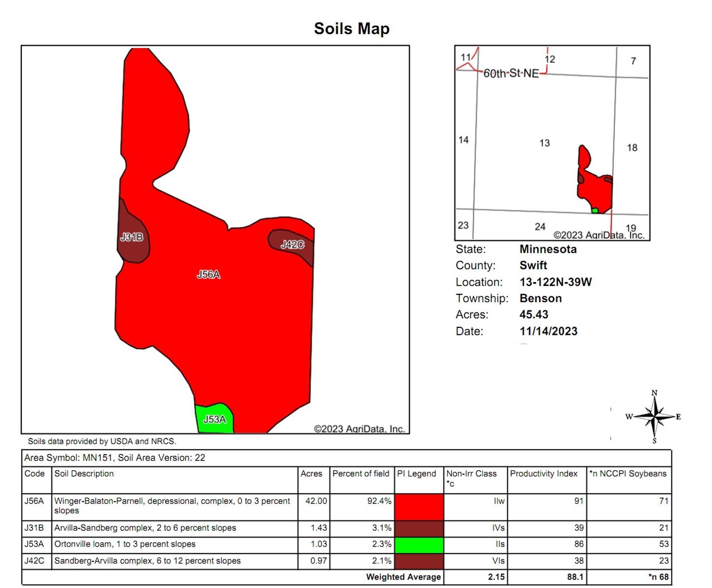Click the Percent of field column header
This screenshot has height=588, width=712.
pos(360,474)
